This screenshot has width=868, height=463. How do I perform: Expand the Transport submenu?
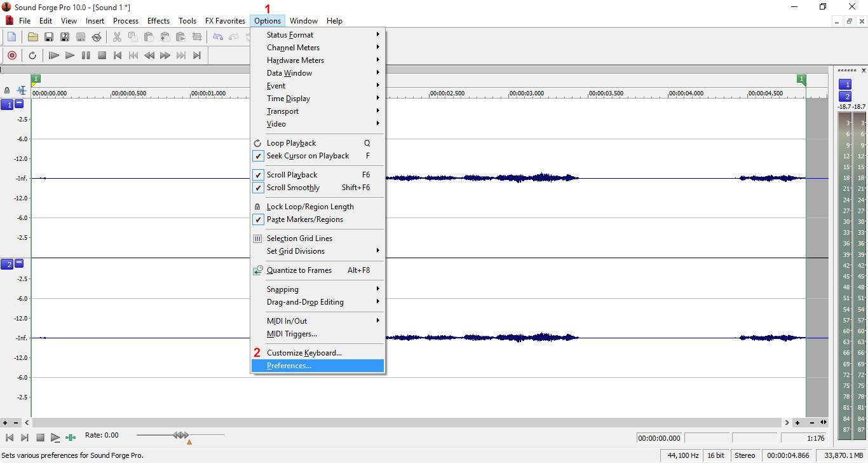click(x=318, y=111)
